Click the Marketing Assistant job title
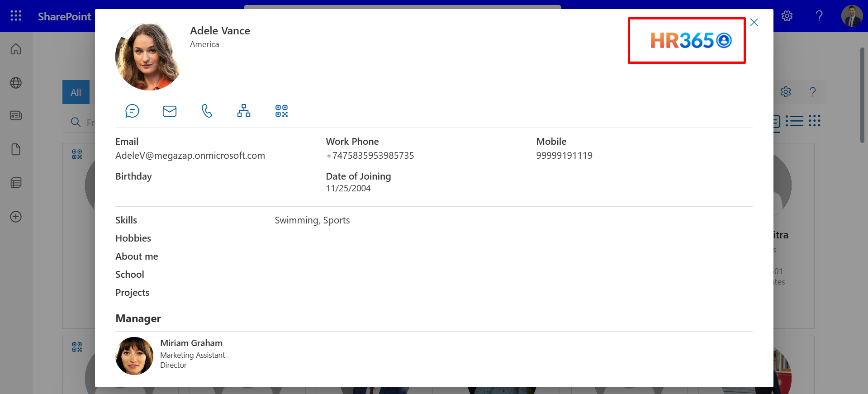The height and width of the screenshot is (394, 868). click(x=193, y=355)
